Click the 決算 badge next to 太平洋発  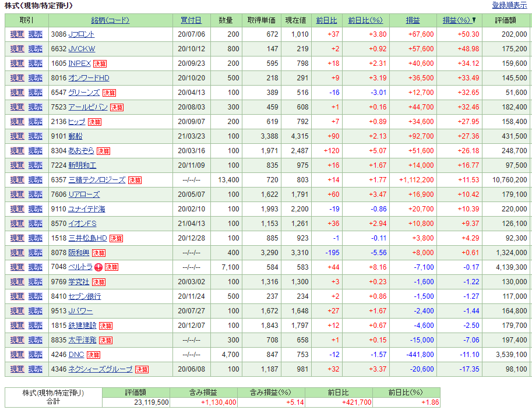coord(105,341)
